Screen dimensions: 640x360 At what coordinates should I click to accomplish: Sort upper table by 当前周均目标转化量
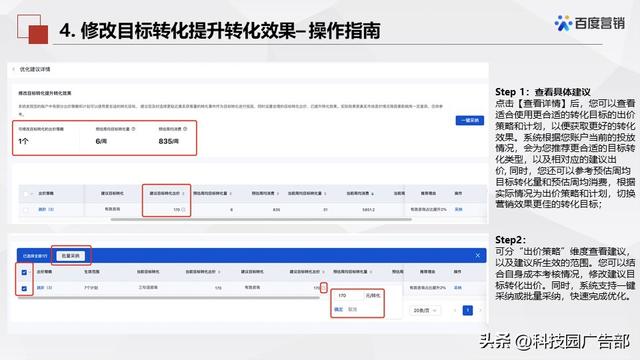pyautogui.click(x=325, y=193)
